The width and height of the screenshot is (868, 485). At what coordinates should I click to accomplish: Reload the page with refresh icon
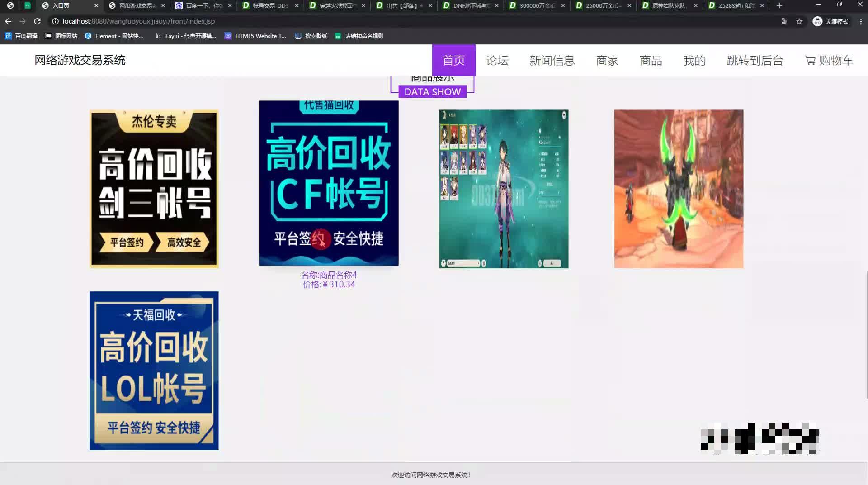(x=38, y=21)
